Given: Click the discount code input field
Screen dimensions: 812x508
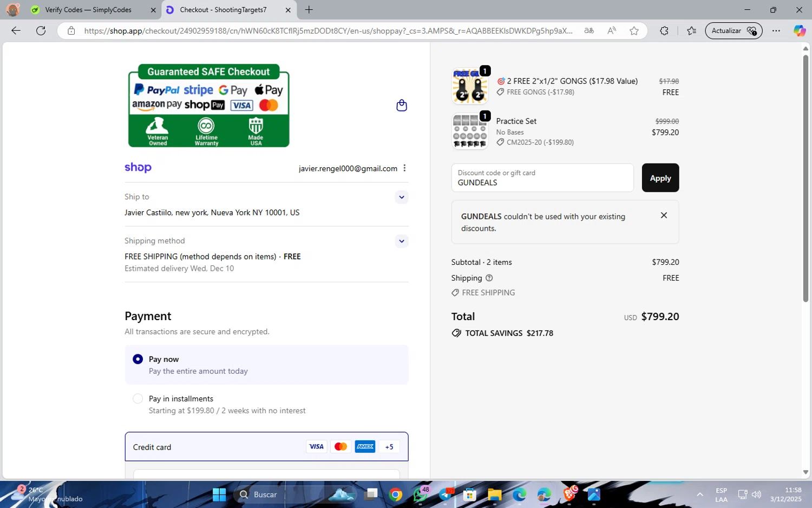Looking at the screenshot, I should click(542, 178).
